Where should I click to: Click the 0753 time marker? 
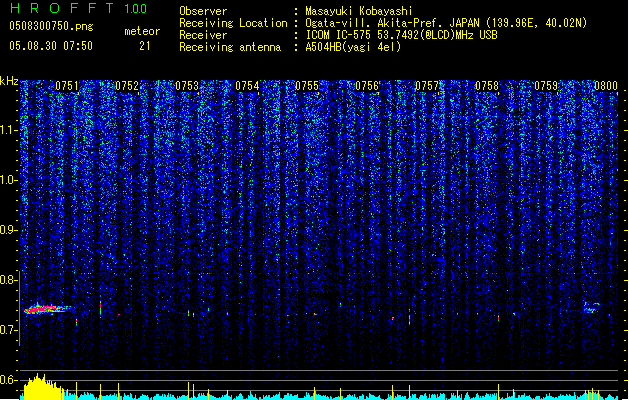pyautogui.click(x=187, y=86)
